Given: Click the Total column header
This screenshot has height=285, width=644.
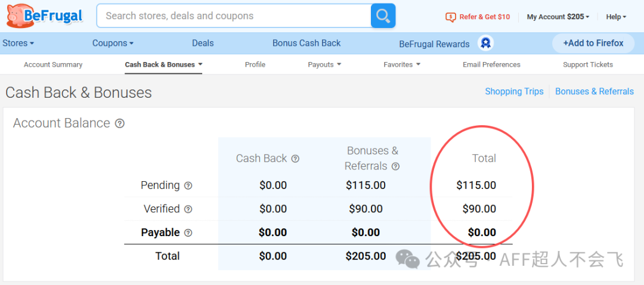Looking at the screenshot, I should [484, 159].
